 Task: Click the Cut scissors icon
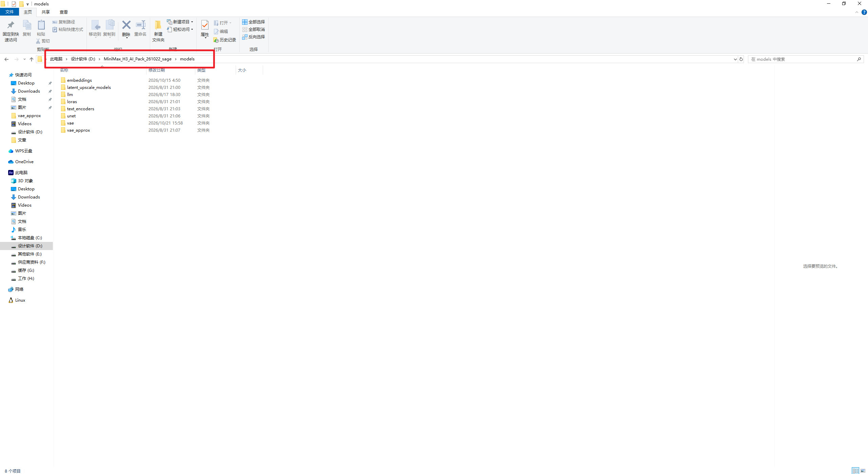[38, 41]
